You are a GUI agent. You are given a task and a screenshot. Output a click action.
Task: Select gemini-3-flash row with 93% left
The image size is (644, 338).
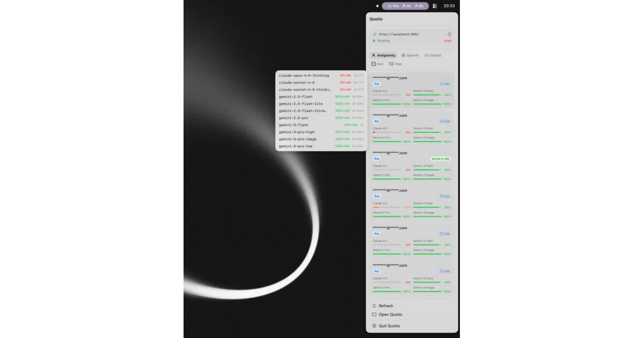point(321,125)
